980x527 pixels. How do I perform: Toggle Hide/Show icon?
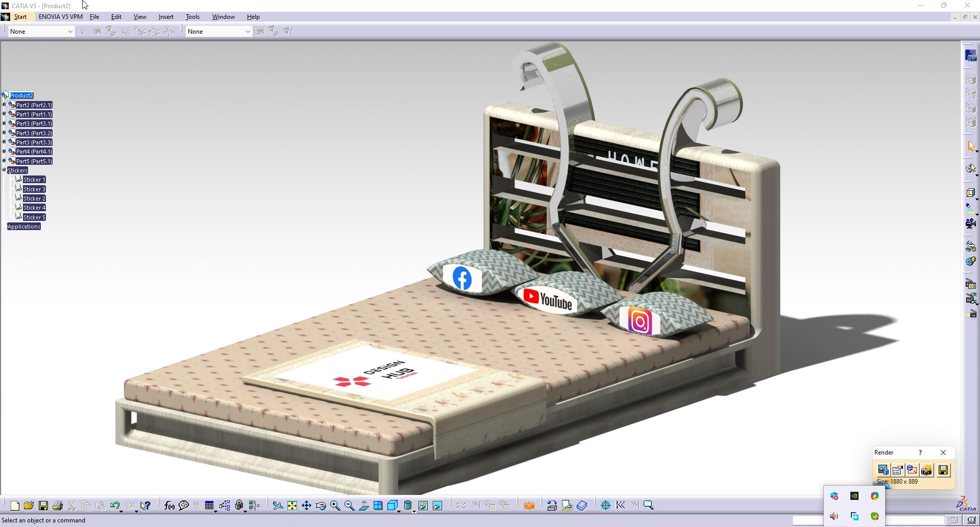click(423, 506)
